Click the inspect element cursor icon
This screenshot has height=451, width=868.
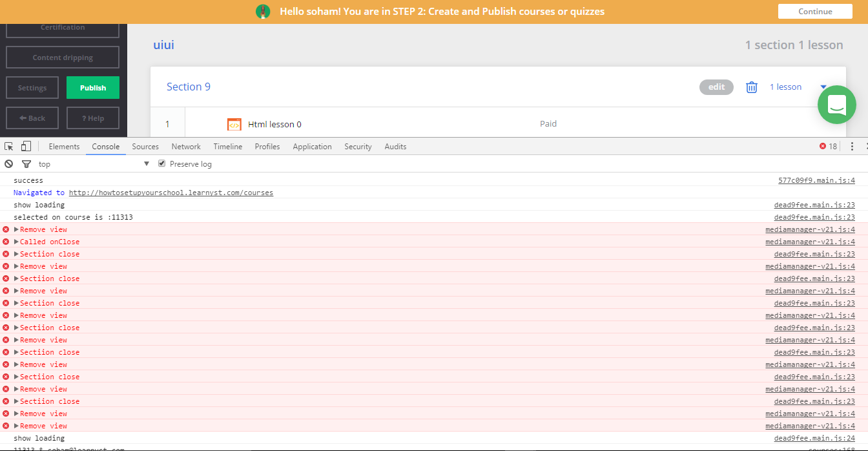(9, 147)
